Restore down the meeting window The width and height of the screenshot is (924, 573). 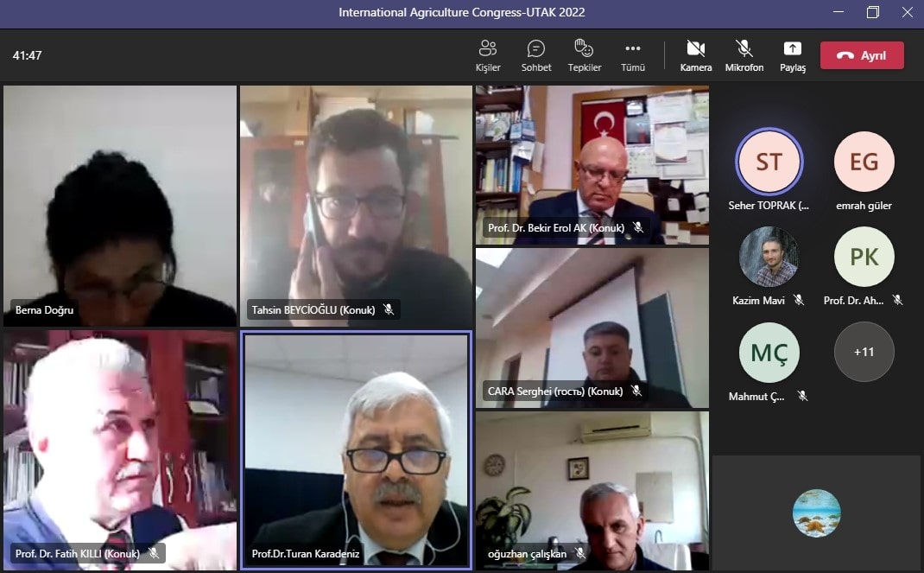(873, 12)
